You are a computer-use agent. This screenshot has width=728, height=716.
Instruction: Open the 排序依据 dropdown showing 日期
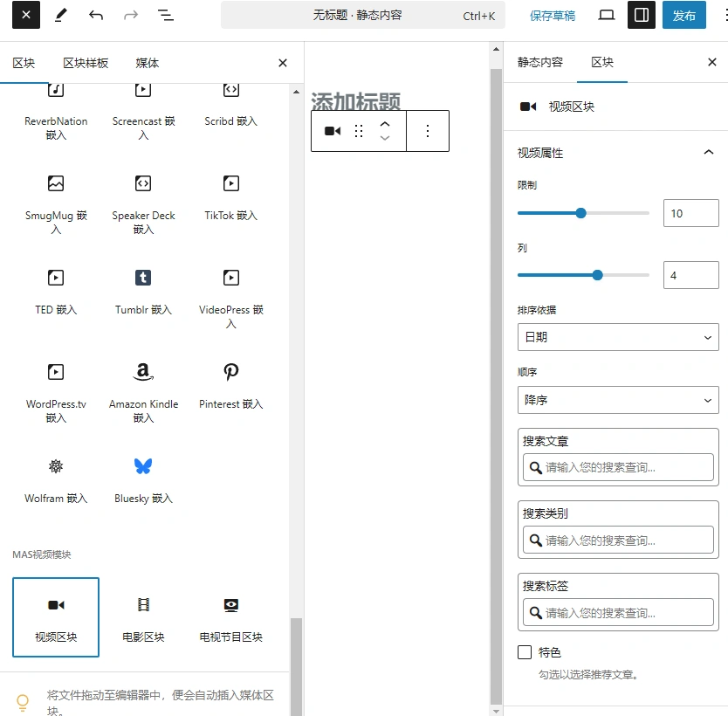(x=617, y=337)
